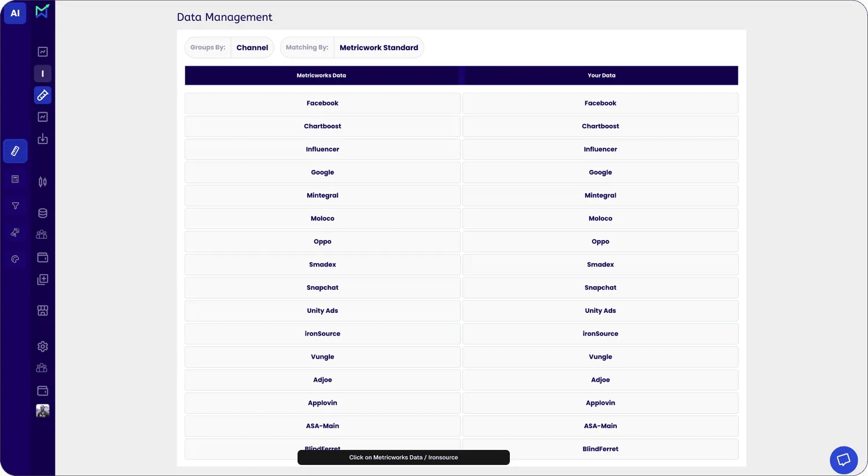Select Facebook under Metricworks Data
This screenshot has width=868, height=476.
point(322,103)
